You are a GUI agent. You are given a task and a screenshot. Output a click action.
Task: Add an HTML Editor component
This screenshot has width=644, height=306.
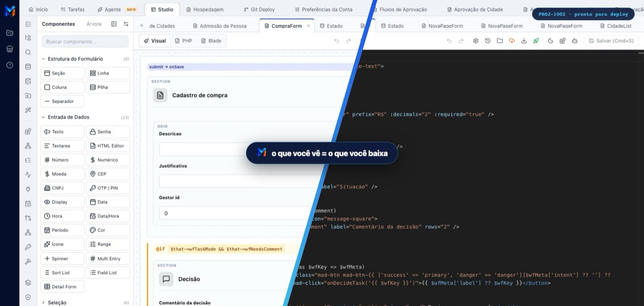click(108, 146)
